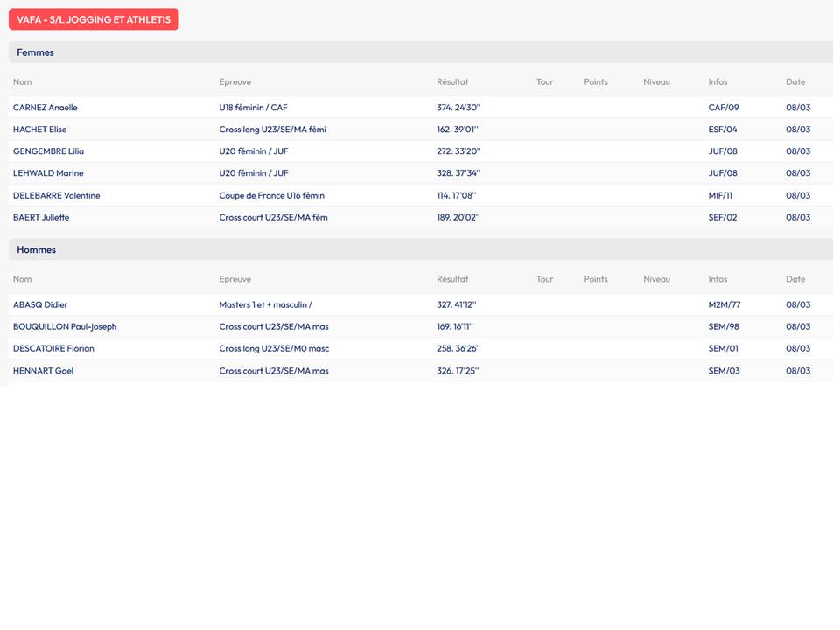Sort Hommes table by Date column header
Image resolution: width=840 pixels, height=630 pixels.
click(x=794, y=279)
